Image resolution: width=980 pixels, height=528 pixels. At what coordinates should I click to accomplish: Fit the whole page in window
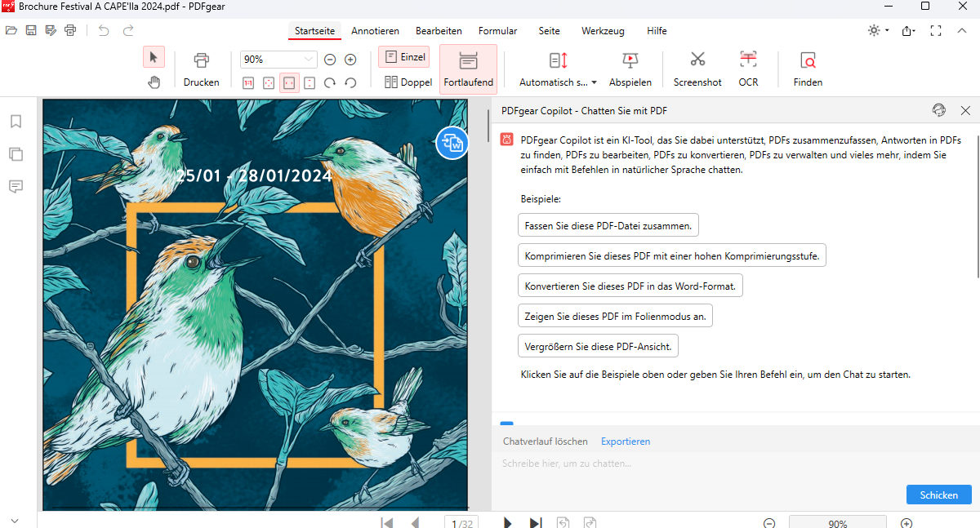(x=269, y=82)
